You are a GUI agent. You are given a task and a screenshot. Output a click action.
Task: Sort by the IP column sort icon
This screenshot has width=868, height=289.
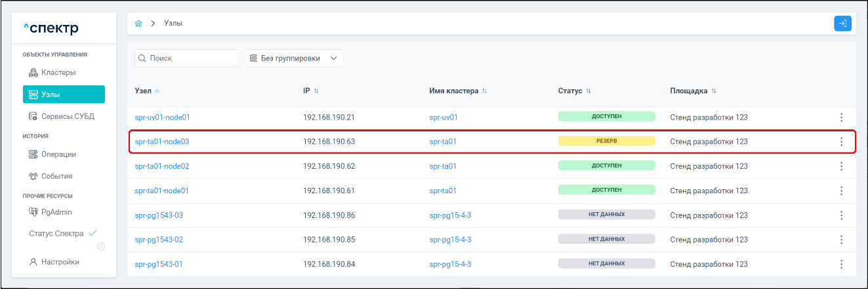pos(316,91)
